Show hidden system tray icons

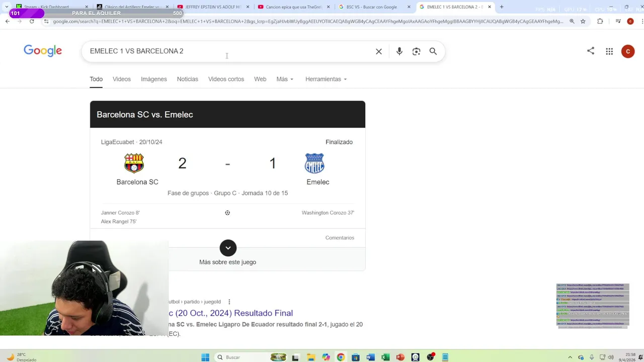570,357
